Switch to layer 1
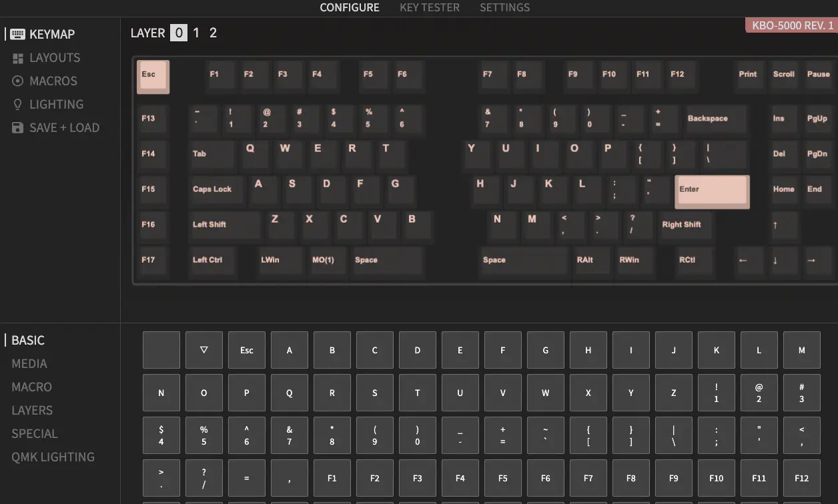The image size is (838, 504). [196, 33]
